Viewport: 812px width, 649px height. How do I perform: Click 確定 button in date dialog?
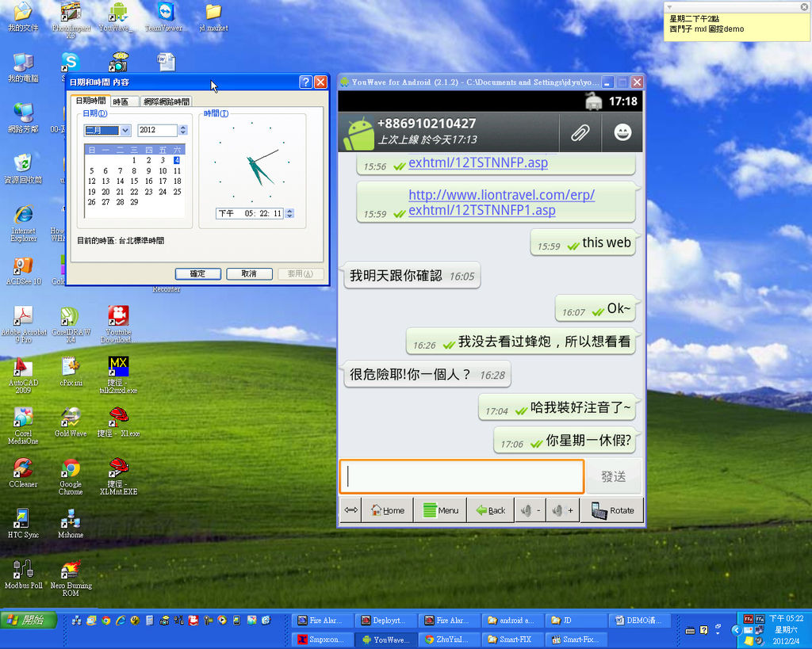point(197,273)
